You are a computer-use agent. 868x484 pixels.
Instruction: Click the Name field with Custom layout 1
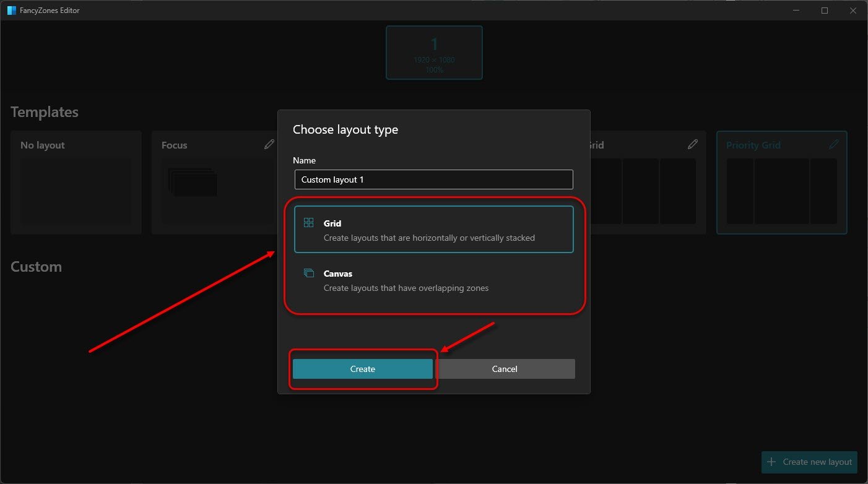(x=433, y=179)
